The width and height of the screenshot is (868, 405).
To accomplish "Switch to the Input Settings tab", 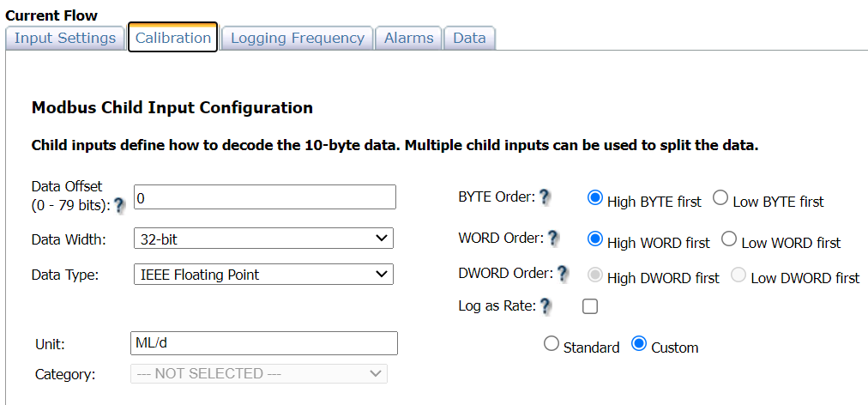I will 65,39.
